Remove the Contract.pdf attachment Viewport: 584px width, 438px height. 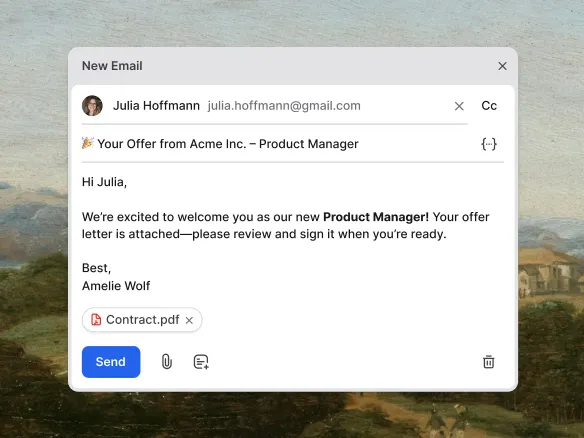(189, 320)
